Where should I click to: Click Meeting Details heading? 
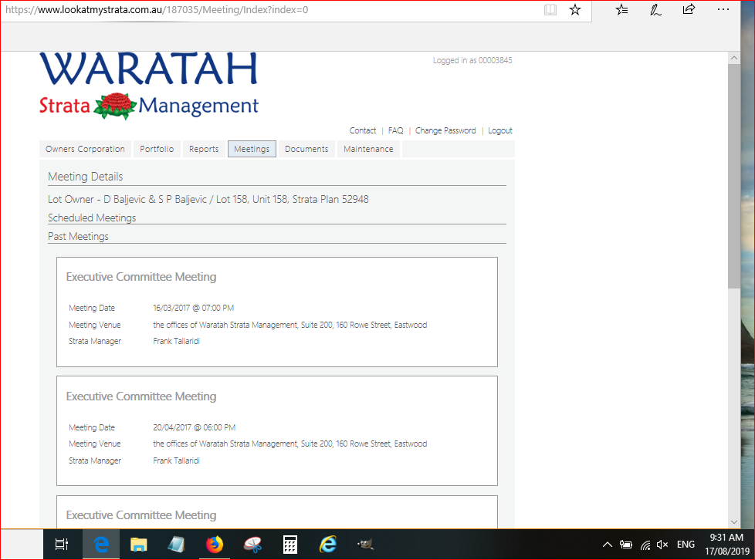pyautogui.click(x=85, y=177)
